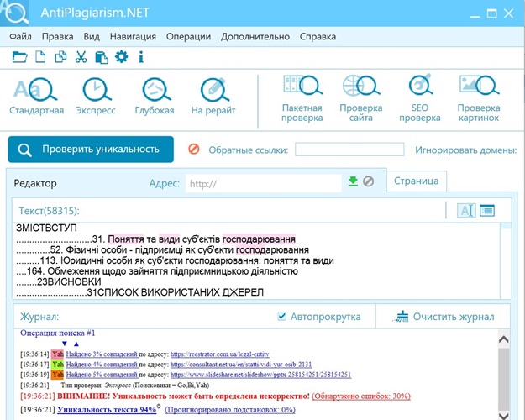Click the open folder icon in the toolbar

(19, 57)
